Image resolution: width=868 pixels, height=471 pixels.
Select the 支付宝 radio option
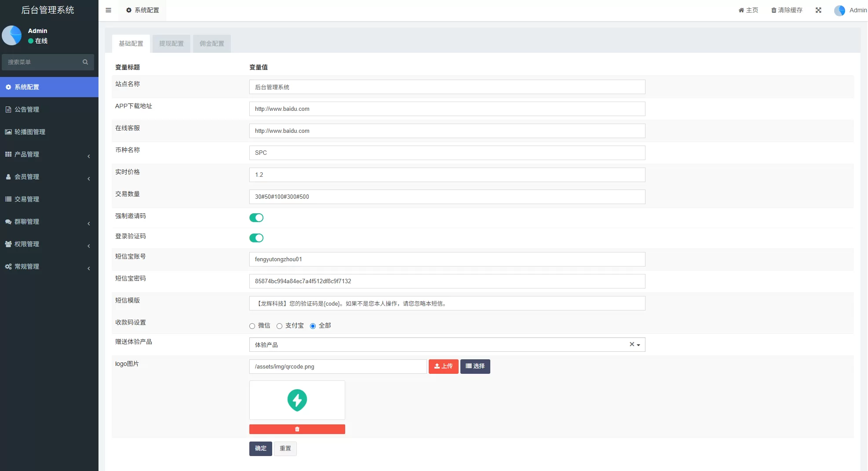[x=280, y=326]
